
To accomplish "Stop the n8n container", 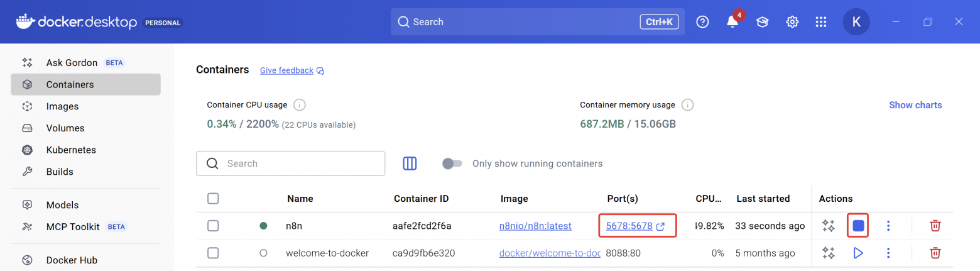I will (x=858, y=226).
